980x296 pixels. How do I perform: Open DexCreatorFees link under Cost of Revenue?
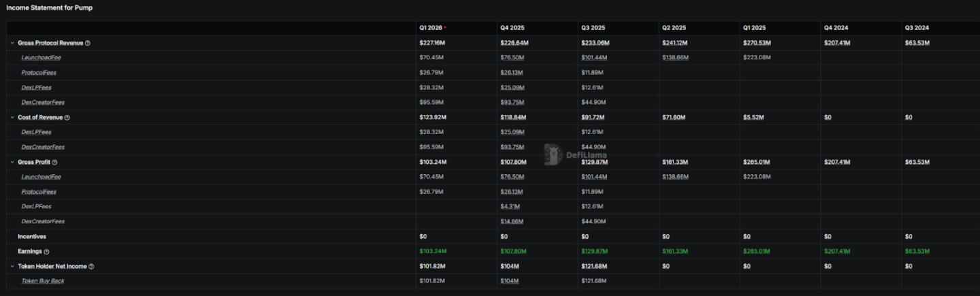(x=43, y=147)
